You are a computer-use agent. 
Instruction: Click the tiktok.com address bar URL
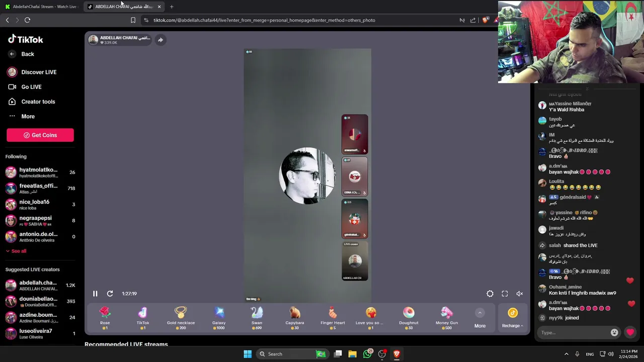pos(264,20)
